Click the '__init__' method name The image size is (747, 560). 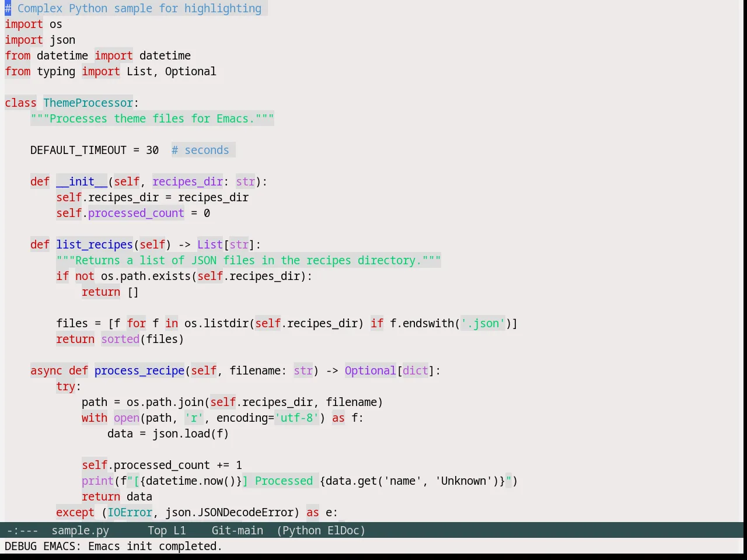tap(82, 181)
